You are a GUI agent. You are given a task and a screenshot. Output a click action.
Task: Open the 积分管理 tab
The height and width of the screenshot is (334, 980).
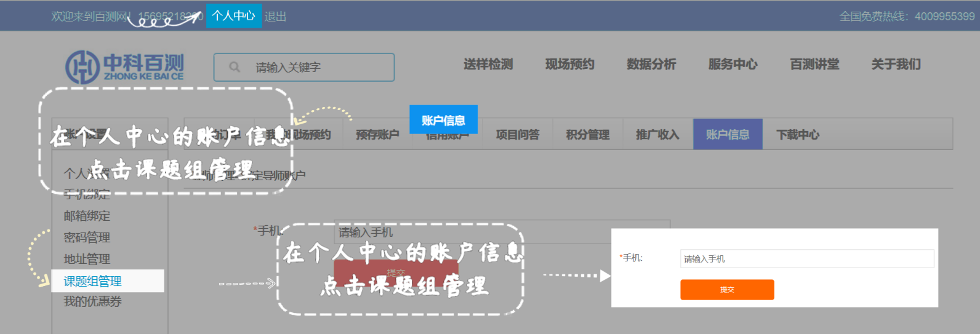point(588,135)
